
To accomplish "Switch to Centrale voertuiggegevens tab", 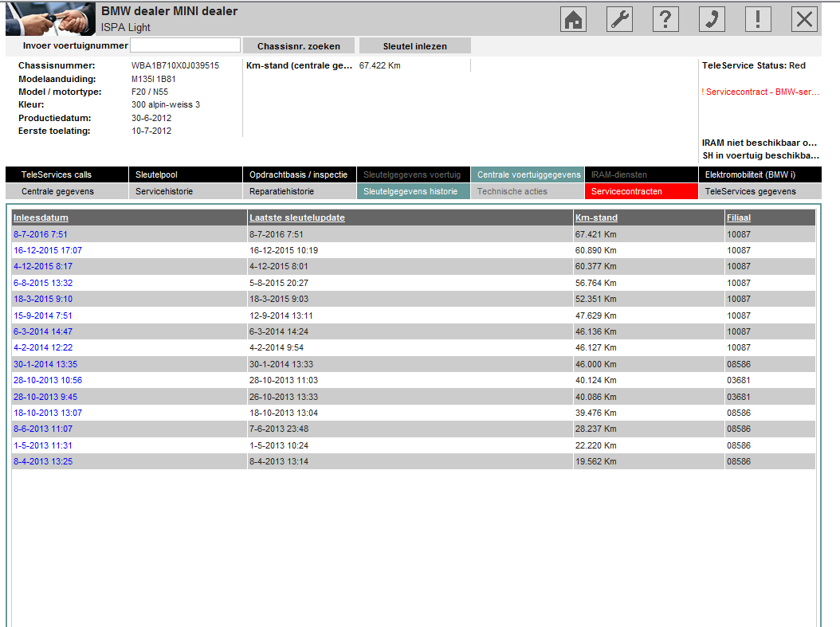I will coord(527,174).
